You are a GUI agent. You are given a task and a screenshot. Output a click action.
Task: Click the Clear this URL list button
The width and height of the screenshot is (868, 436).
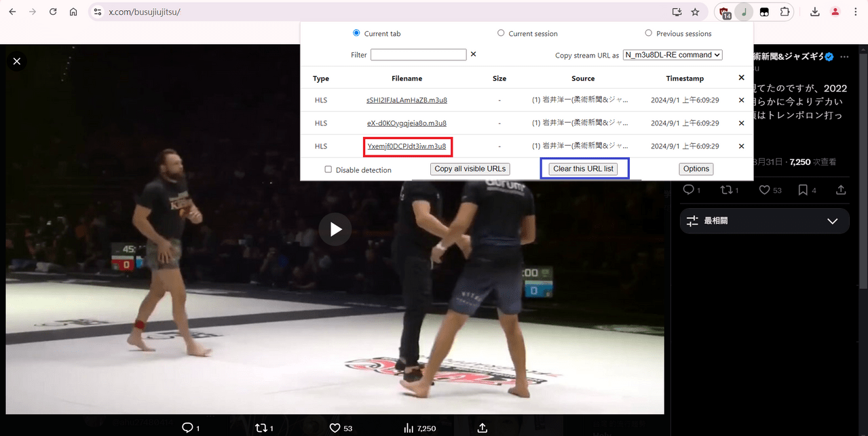[x=583, y=169]
